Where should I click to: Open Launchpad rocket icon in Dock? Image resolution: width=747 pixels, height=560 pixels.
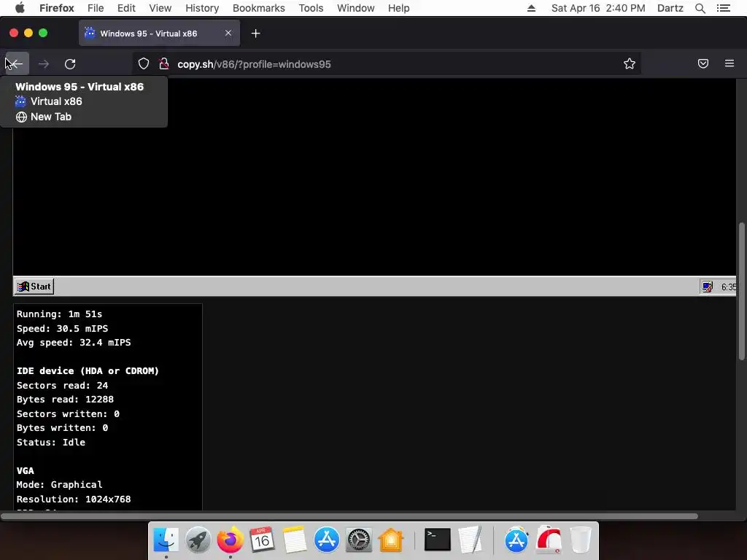click(198, 540)
